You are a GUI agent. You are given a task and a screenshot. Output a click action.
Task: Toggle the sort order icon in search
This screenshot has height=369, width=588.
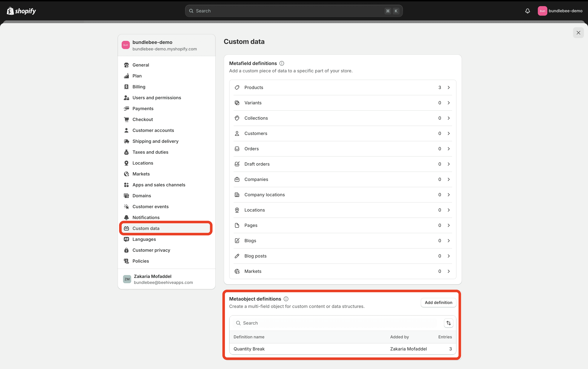(x=449, y=323)
